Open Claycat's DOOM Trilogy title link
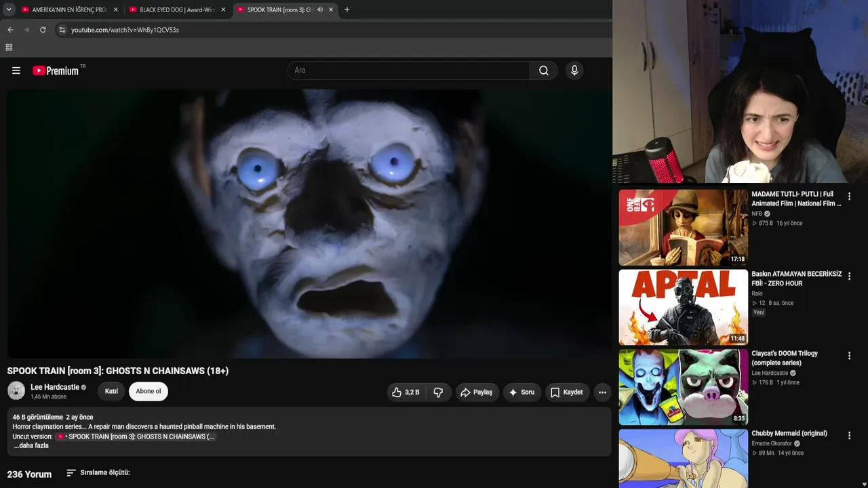Viewport: 868px width, 488px height. coord(785,358)
